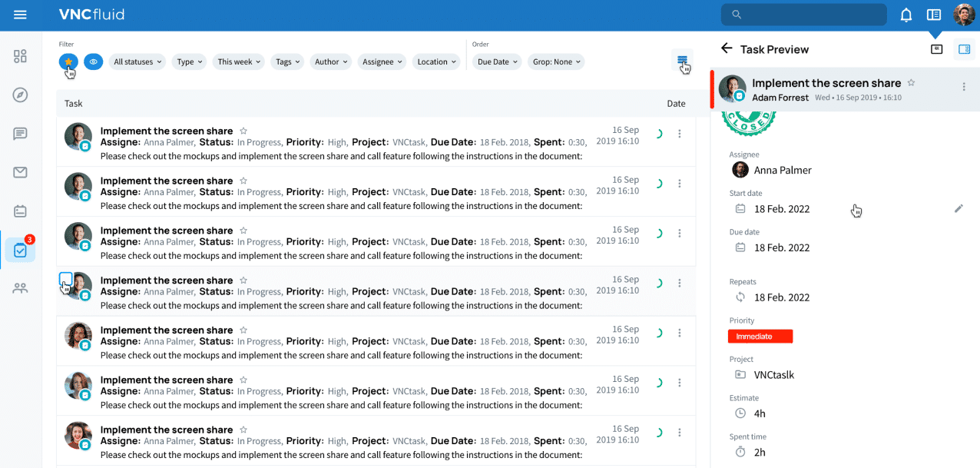Open the calendar icon in sidebar
Screen dimensions: 980x468
(x=21, y=211)
